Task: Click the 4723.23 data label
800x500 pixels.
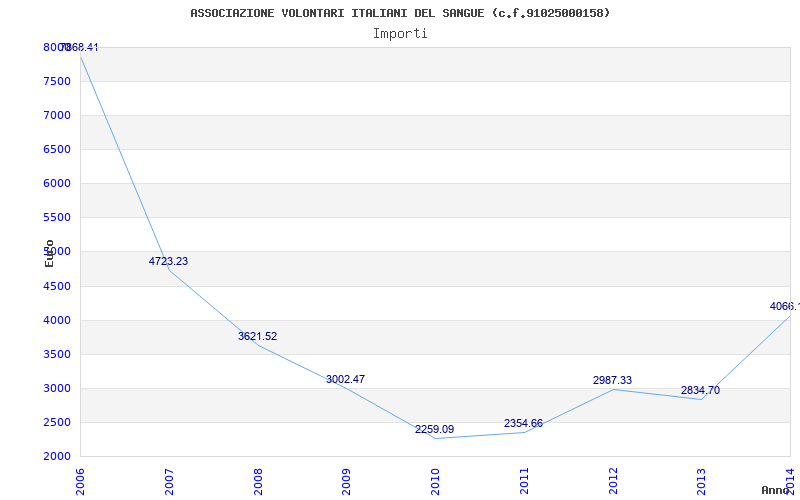Action: pyautogui.click(x=168, y=261)
